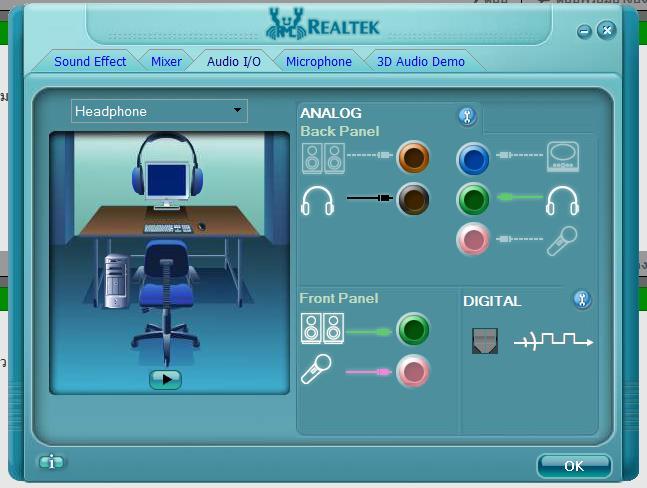Expand the Headphone output dropdown
This screenshot has height=488, width=647.
[x=159, y=111]
